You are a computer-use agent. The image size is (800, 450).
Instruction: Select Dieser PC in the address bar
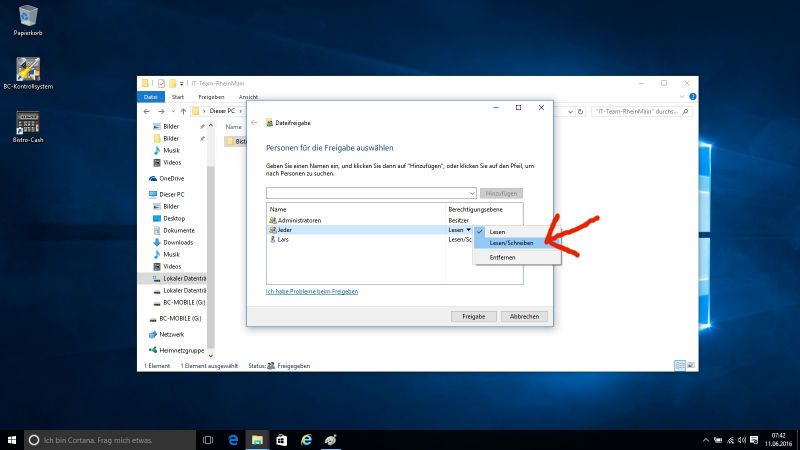pos(222,111)
